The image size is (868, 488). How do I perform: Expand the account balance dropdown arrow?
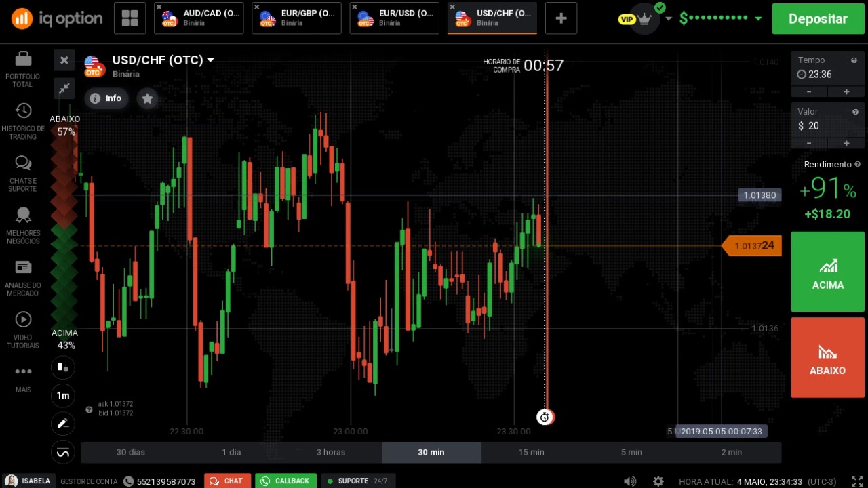758,19
